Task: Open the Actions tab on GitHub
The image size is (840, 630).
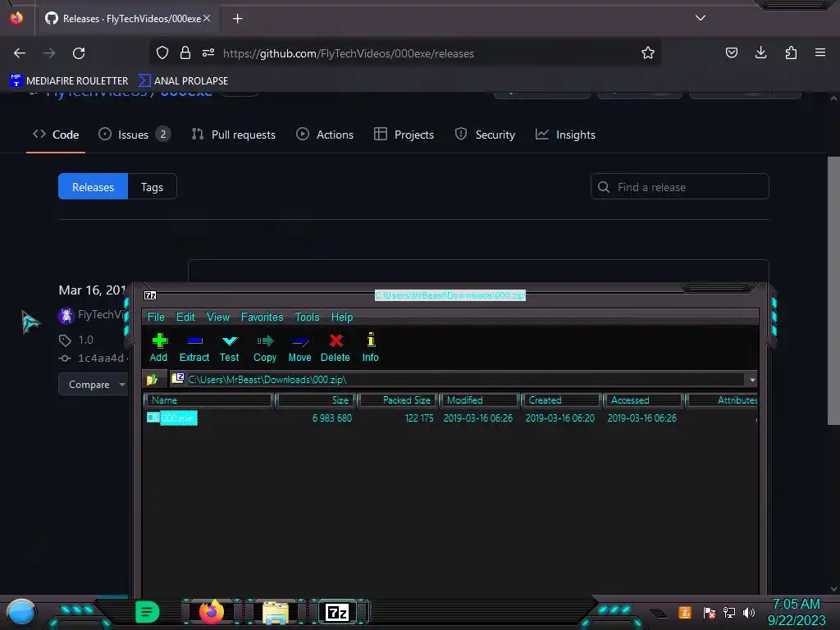Action: click(325, 135)
